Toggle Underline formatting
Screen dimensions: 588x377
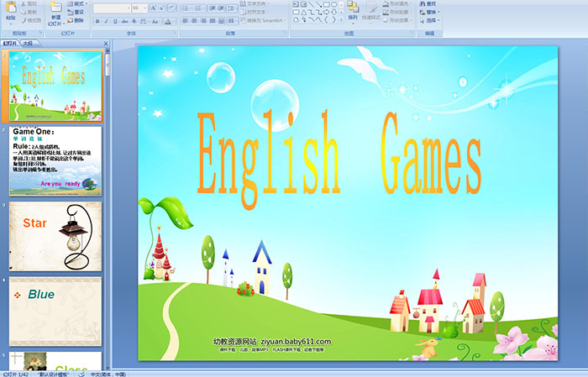[x=115, y=21]
